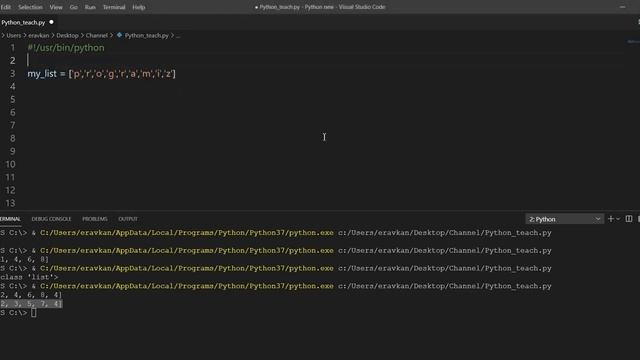The image size is (640, 360).
Task: Click line number 1 in the gutter
Action: pos(13,48)
